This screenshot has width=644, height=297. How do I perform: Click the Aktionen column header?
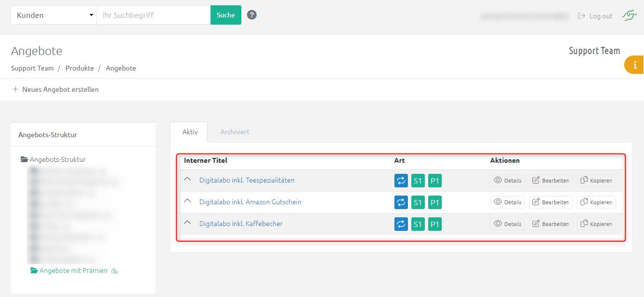click(x=505, y=160)
